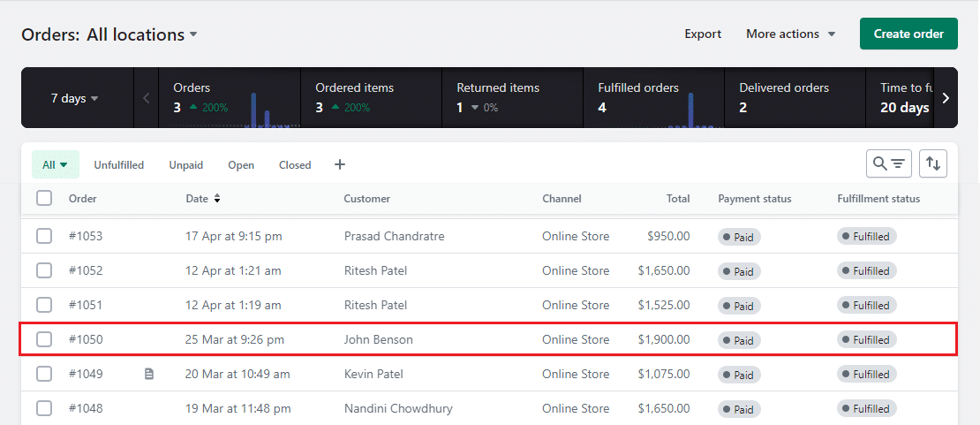Switch to the Unfulfilled tab

119,165
